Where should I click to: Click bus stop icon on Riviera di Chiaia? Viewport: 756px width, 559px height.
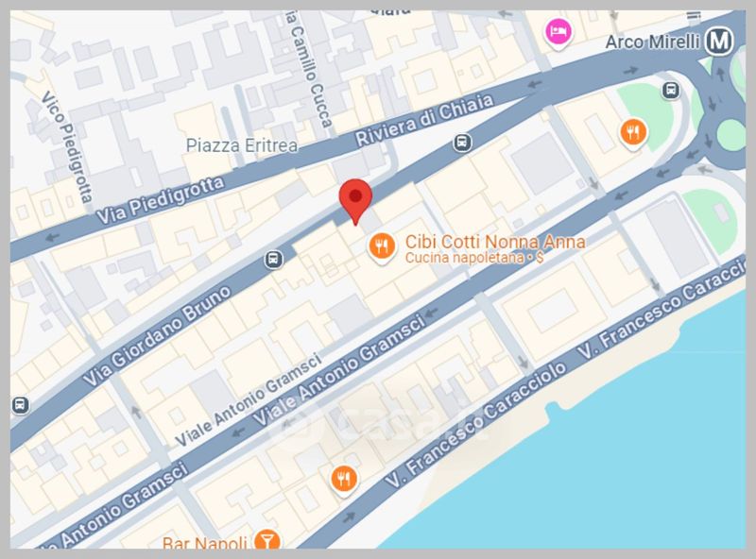462,143
